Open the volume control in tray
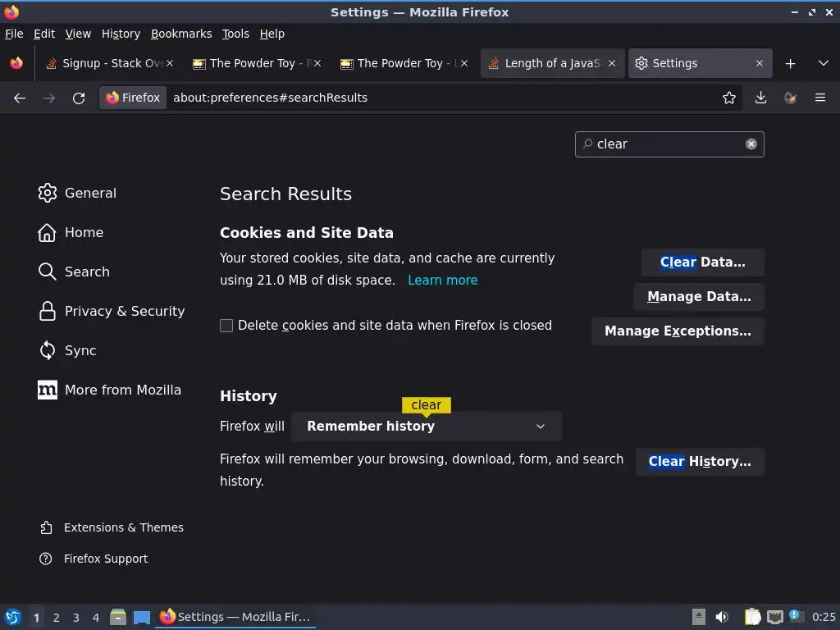 [722, 617]
